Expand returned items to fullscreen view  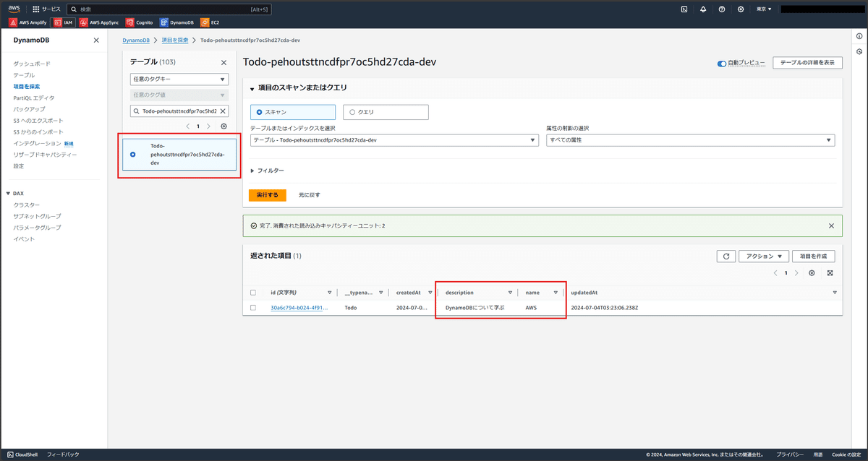point(830,273)
